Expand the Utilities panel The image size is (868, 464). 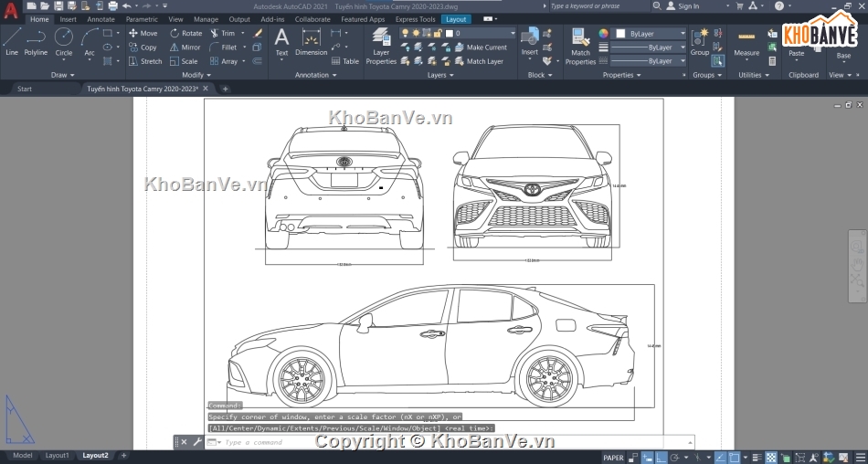pos(754,75)
